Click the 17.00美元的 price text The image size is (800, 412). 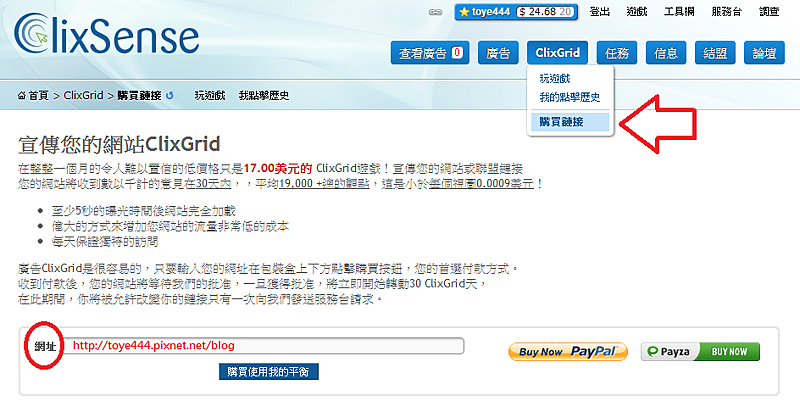tap(278, 168)
